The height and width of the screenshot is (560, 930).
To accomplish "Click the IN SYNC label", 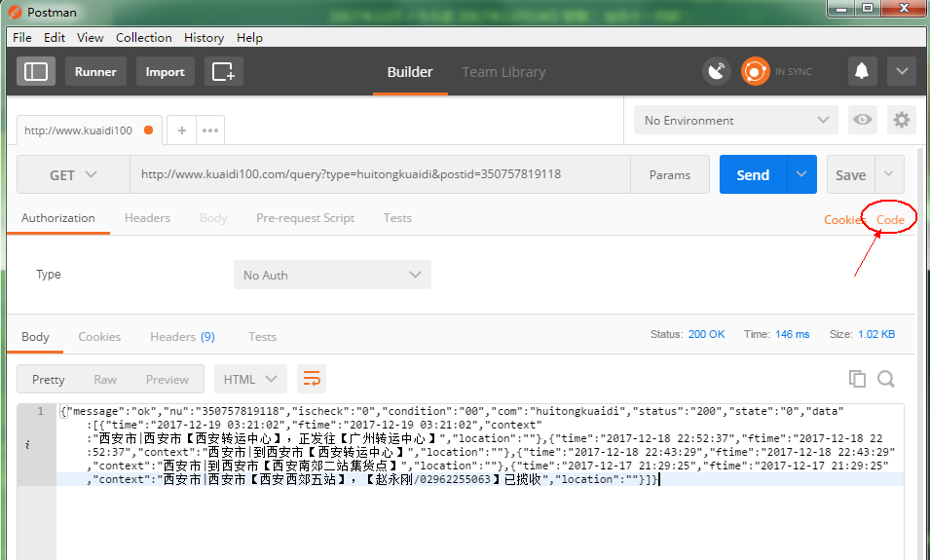I will [x=793, y=72].
